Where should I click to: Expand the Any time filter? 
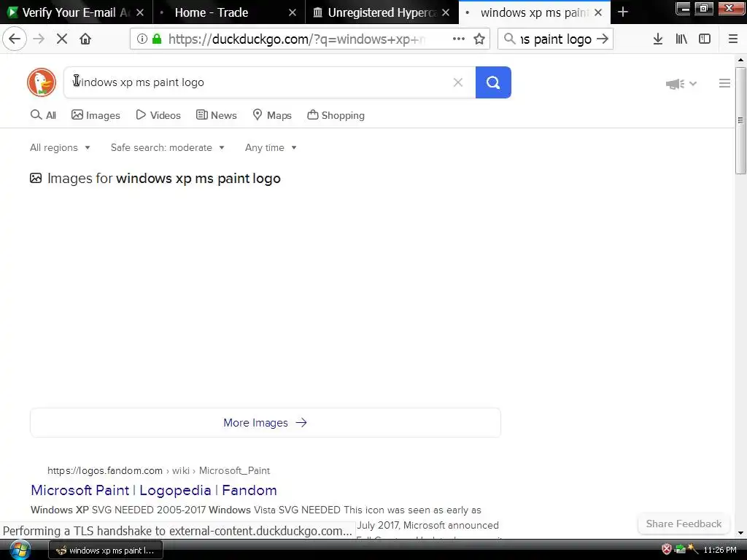(x=271, y=147)
